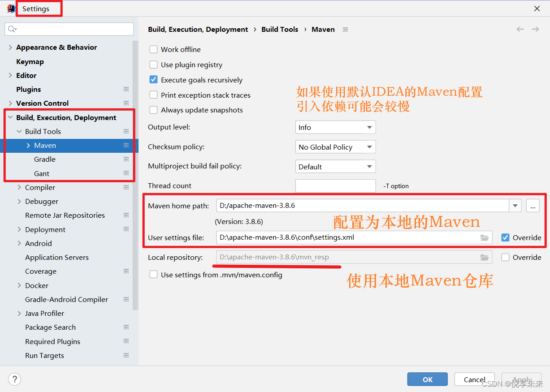550x392 pixels.
Task: Enable Use plugin registry checkbox
Action: [154, 65]
